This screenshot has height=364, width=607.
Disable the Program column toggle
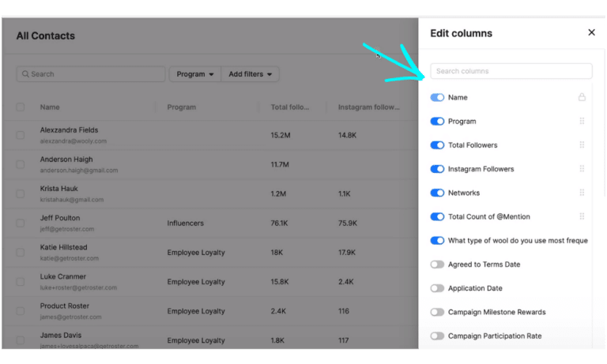coord(437,122)
